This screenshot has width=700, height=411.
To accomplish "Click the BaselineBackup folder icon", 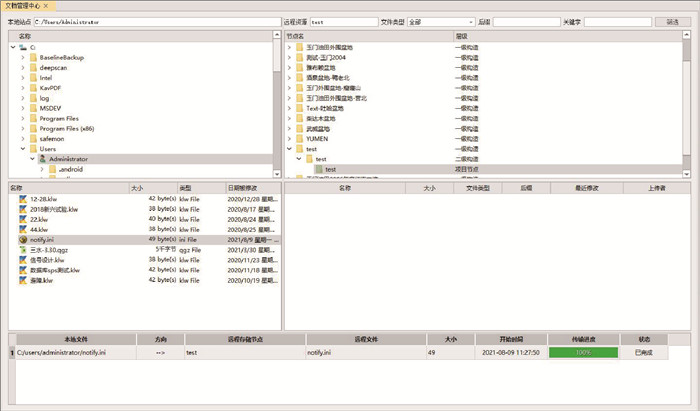I will (x=33, y=58).
